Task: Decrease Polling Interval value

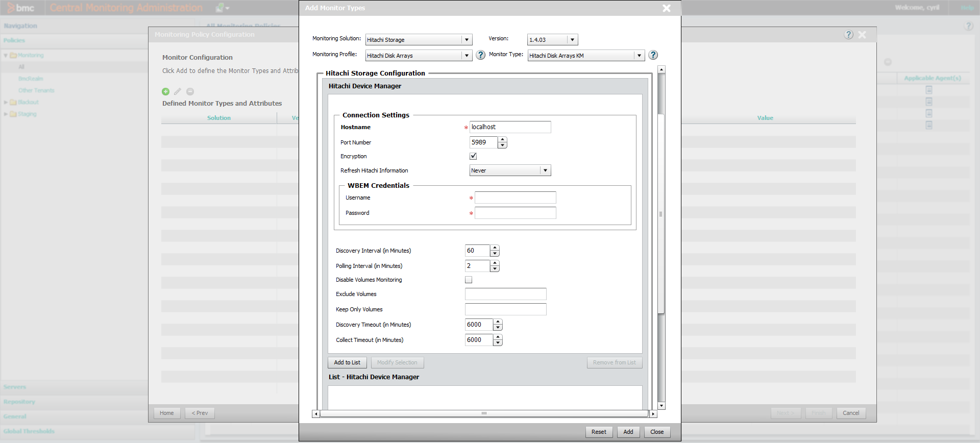Action: 495,269
